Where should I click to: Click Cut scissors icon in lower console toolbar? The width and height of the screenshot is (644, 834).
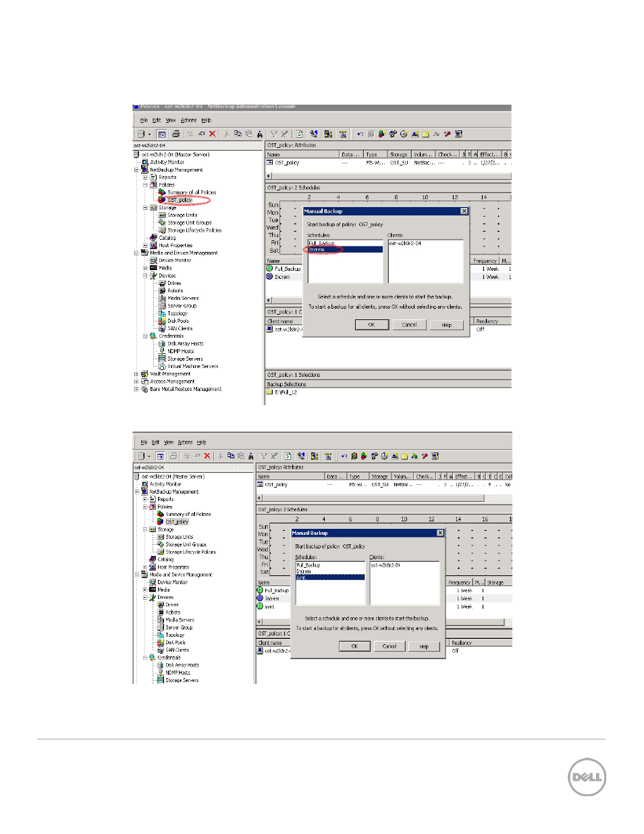tap(221, 456)
